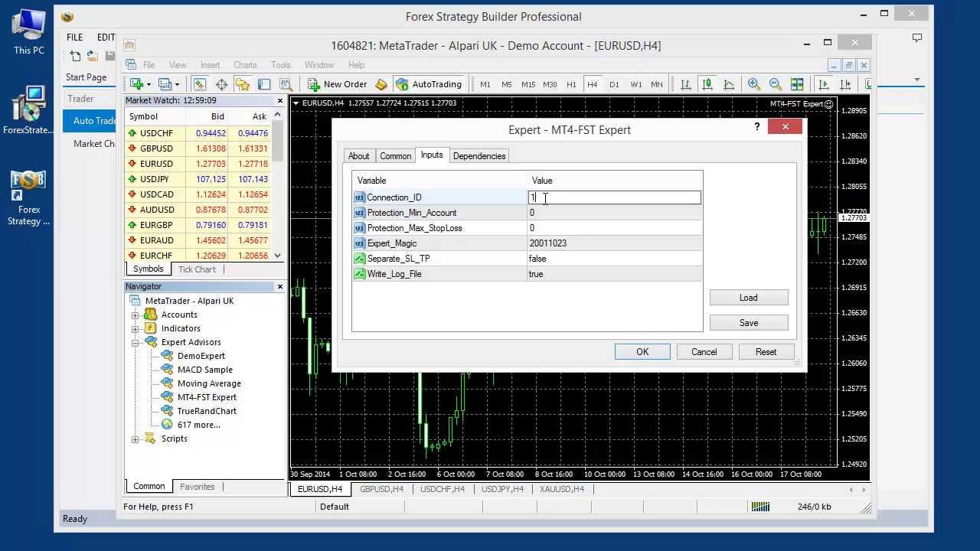Image resolution: width=980 pixels, height=551 pixels.
Task: Select the Separate_SL_TP false value
Action: click(x=537, y=259)
